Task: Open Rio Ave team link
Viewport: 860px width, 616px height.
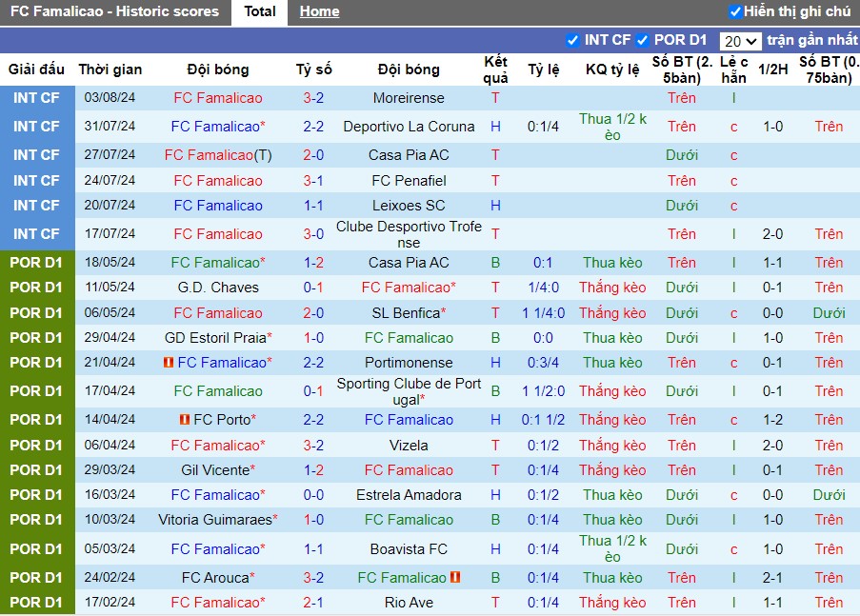Action: click(x=409, y=603)
